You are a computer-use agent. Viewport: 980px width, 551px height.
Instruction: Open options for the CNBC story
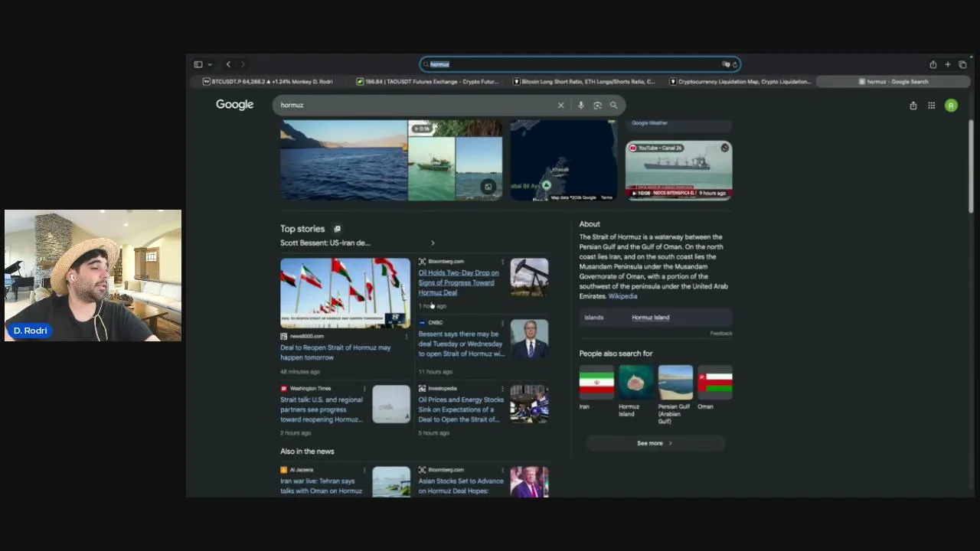coord(502,323)
